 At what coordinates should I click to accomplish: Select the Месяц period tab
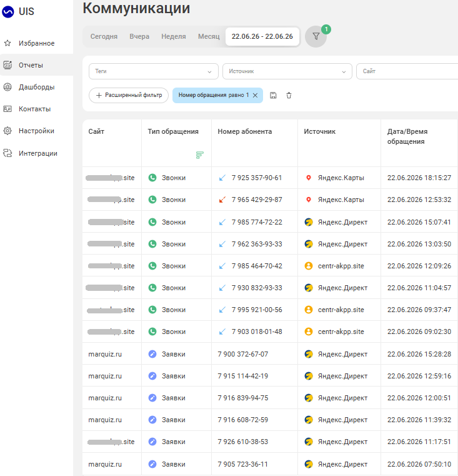coord(209,36)
